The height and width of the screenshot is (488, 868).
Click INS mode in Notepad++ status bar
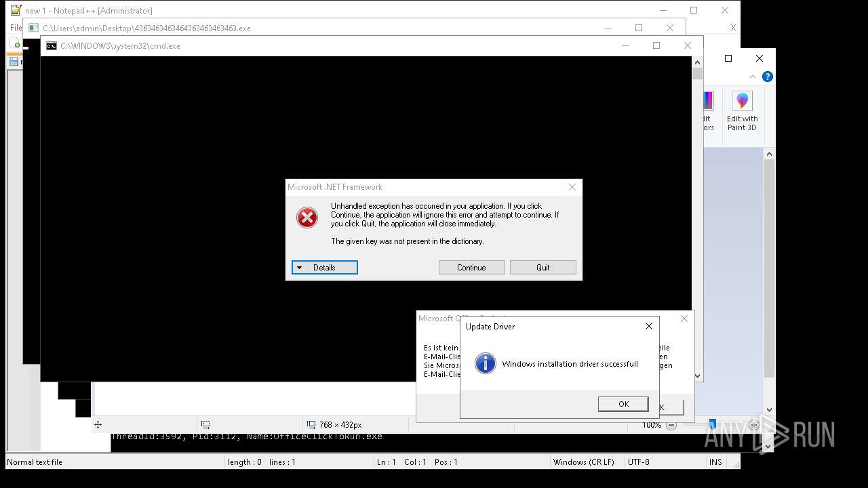tap(715, 462)
